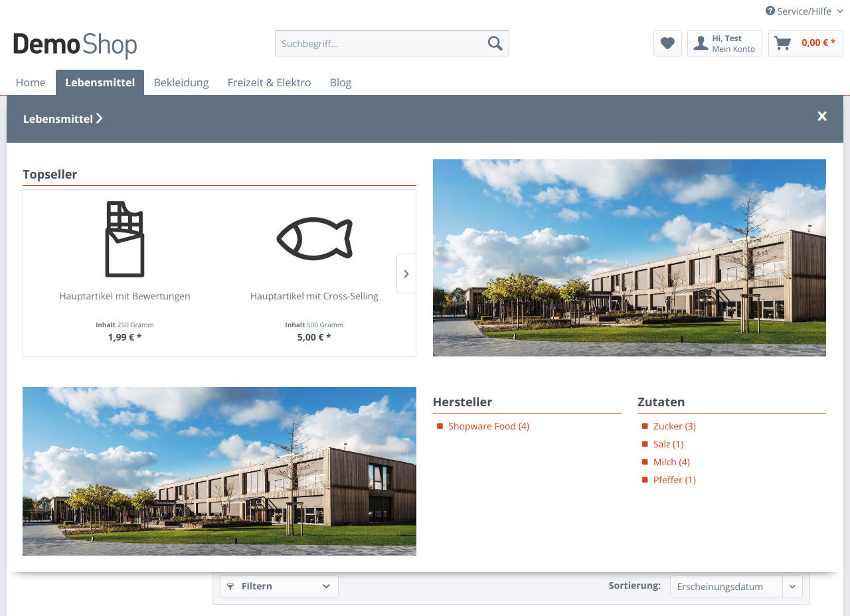Choose the Milch (4) ingredient link
The width and height of the screenshot is (850, 616).
[x=671, y=462]
